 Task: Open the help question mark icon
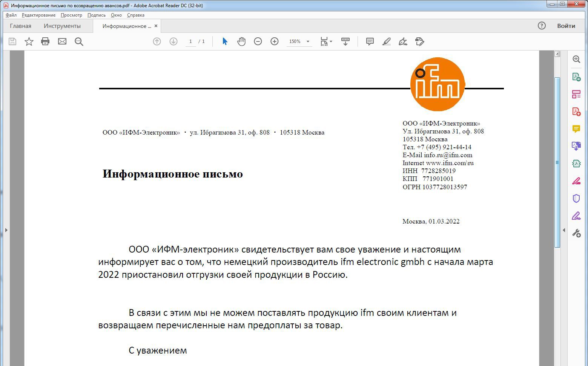(542, 26)
